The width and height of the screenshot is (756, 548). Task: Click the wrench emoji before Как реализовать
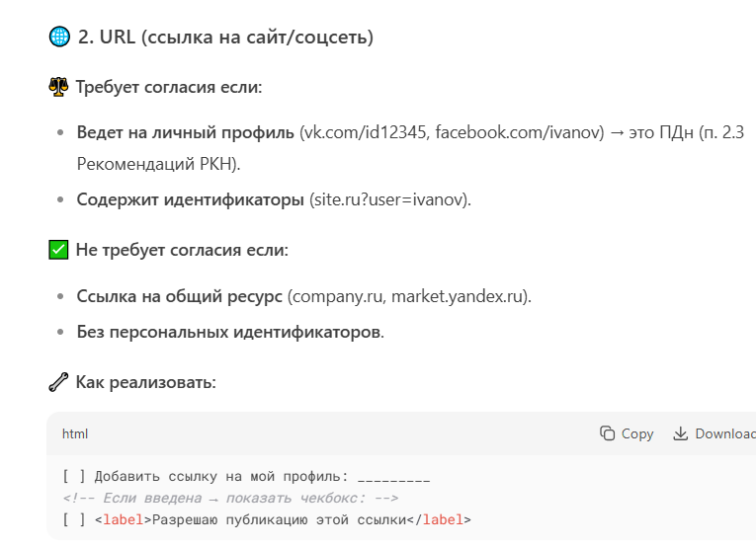click(x=58, y=382)
